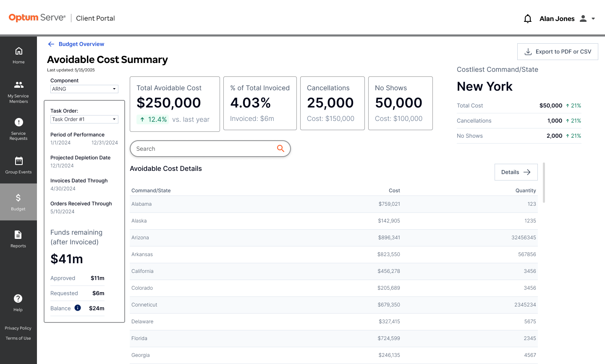Open the Help question mark icon
The width and height of the screenshot is (605, 364).
pyautogui.click(x=18, y=299)
